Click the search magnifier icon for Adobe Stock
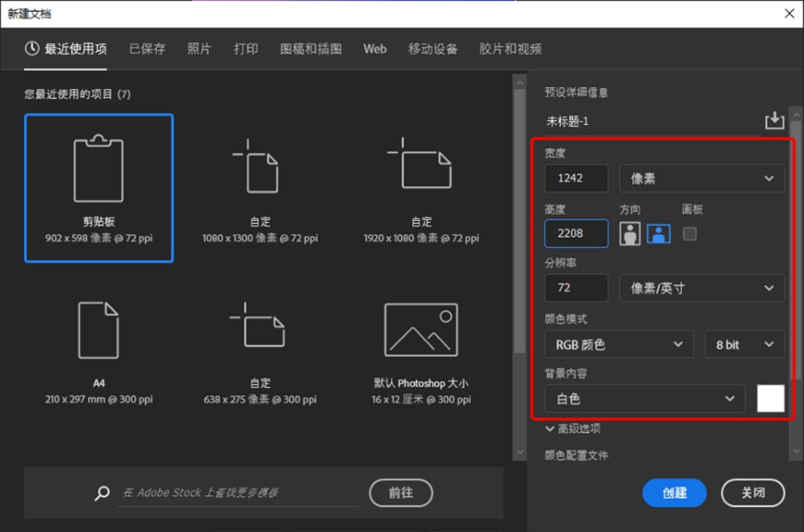The width and height of the screenshot is (804, 532). click(x=103, y=493)
